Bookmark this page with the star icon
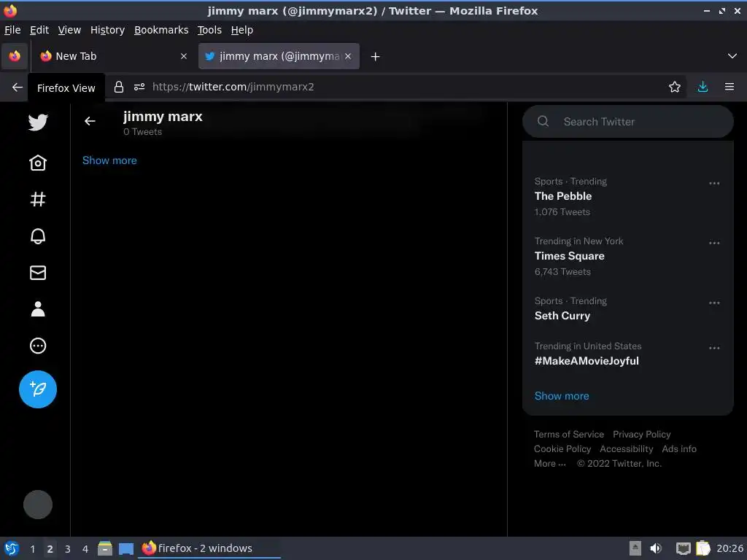 pyautogui.click(x=675, y=87)
